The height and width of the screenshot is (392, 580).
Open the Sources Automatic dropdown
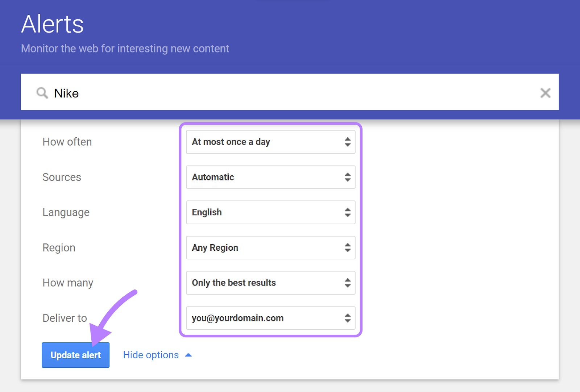pyautogui.click(x=271, y=177)
